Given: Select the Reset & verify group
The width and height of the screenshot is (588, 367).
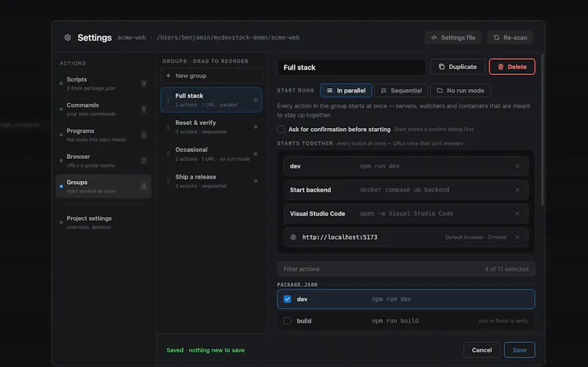Looking at the screenshot, I should click(x=211, y=127).
